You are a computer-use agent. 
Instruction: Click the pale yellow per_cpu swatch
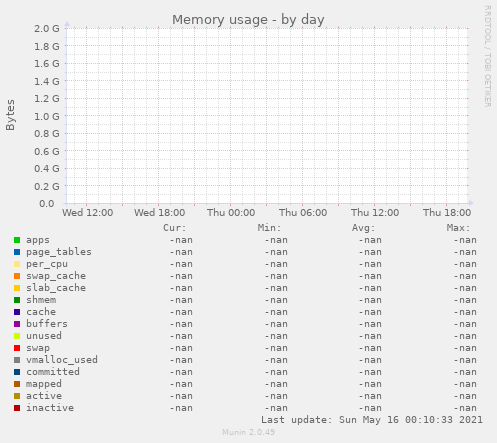tap(17, 264)
